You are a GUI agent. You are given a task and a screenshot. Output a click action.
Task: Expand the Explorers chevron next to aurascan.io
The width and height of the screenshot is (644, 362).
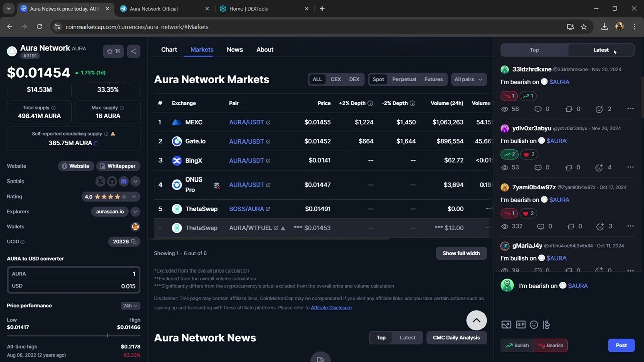click(x=135, y=212)
